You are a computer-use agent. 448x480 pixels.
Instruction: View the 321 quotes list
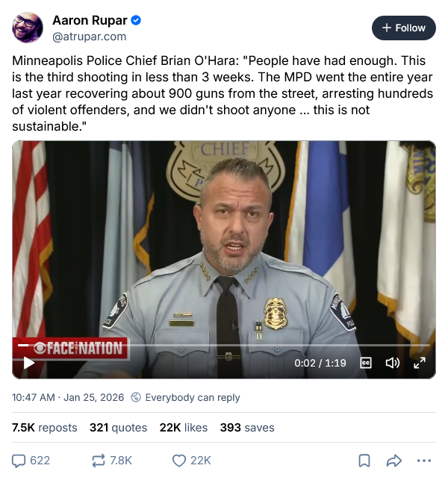(x=108, y=428)
